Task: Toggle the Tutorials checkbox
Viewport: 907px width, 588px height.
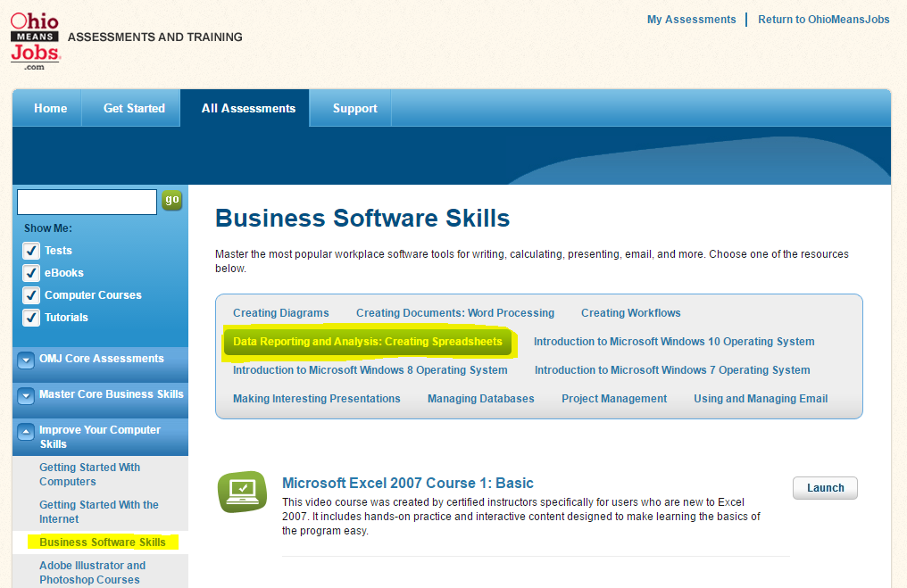Action: [x=31, y=318]
